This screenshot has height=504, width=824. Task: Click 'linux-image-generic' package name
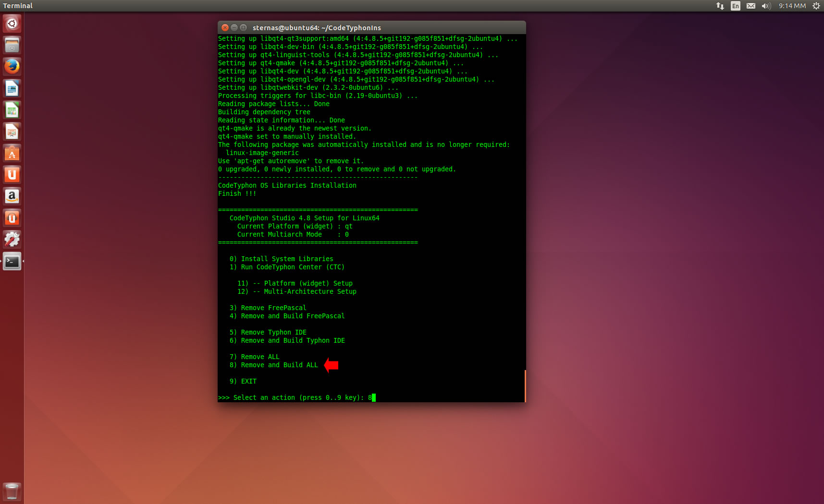click(262, 153)
